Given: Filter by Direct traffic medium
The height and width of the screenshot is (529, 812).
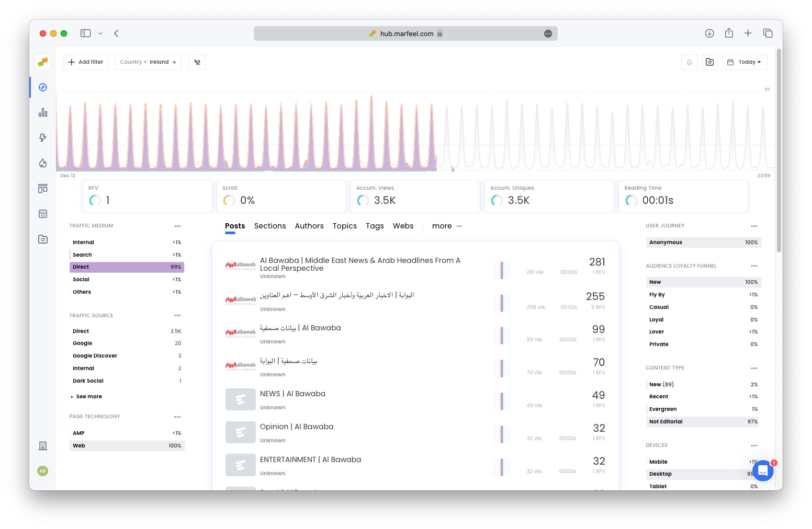Looking at the screenshot, I should click(127, 267).
